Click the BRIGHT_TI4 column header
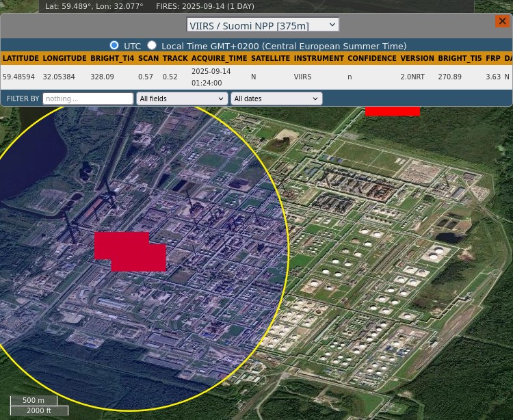Screen dimensions: 513x420 [112, 59]
